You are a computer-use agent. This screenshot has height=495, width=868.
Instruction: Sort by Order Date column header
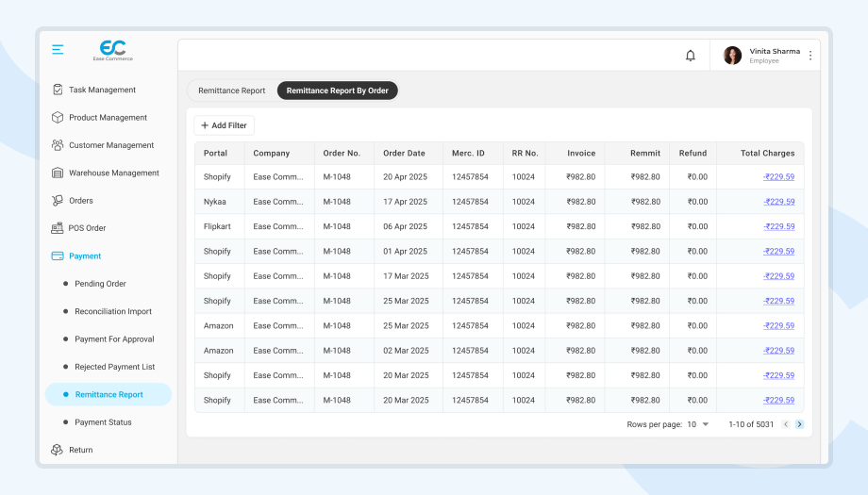click(404, 153)
